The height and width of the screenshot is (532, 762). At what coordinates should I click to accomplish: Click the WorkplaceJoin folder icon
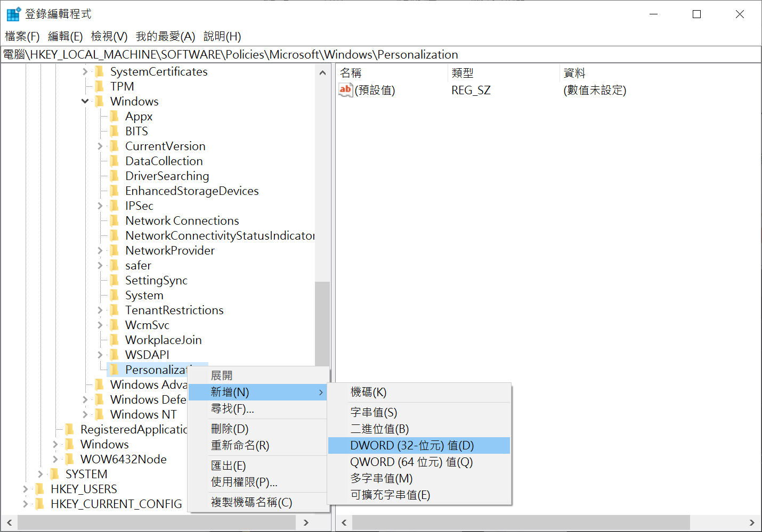115,340
